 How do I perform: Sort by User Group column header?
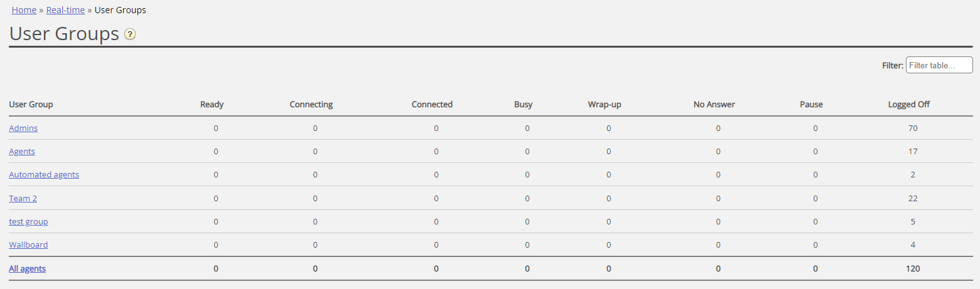[31, 104]
